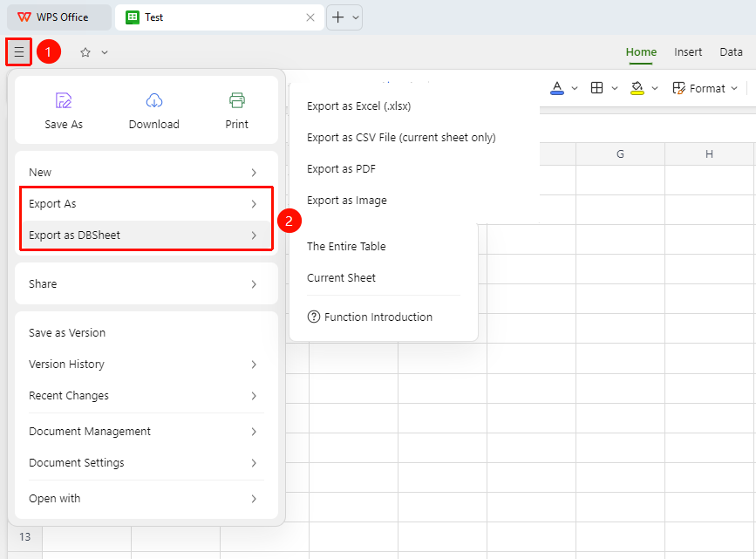This screenshot has height=559, width=756.
Task: Open the Export as DBSheet submenu
Action: click(146, 235)
